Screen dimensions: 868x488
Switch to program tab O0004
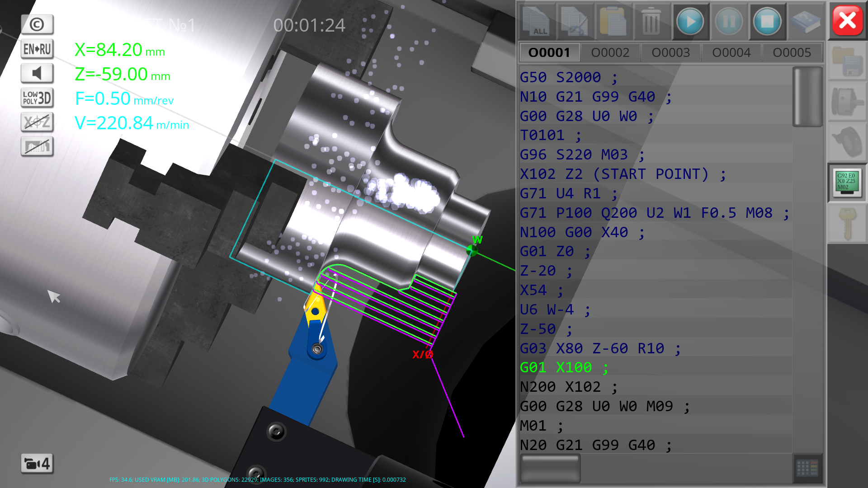[x=731, y=52]
